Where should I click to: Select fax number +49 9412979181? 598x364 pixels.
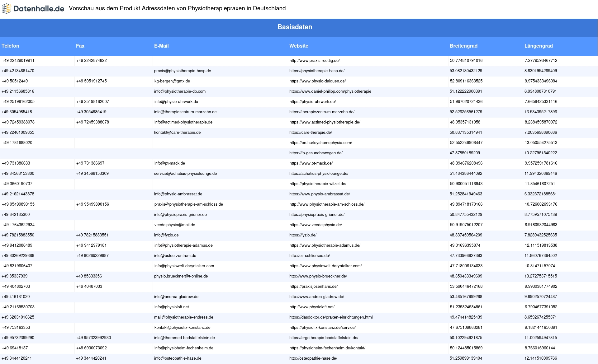pos(91,245)
